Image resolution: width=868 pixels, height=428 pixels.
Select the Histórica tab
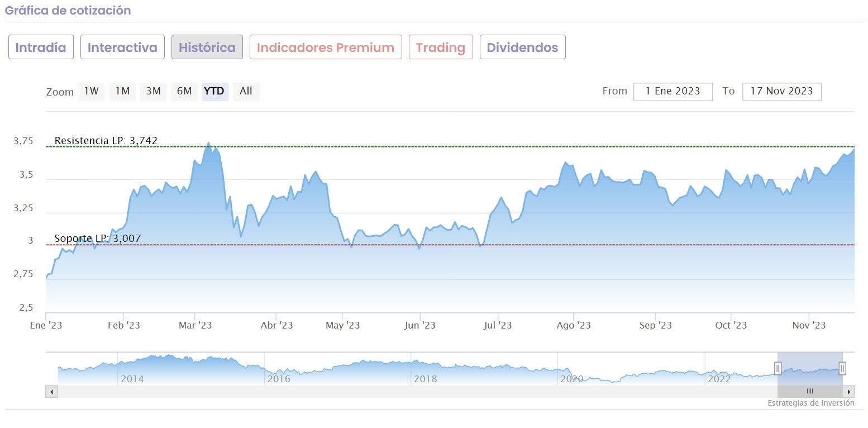tap(207, 47)
